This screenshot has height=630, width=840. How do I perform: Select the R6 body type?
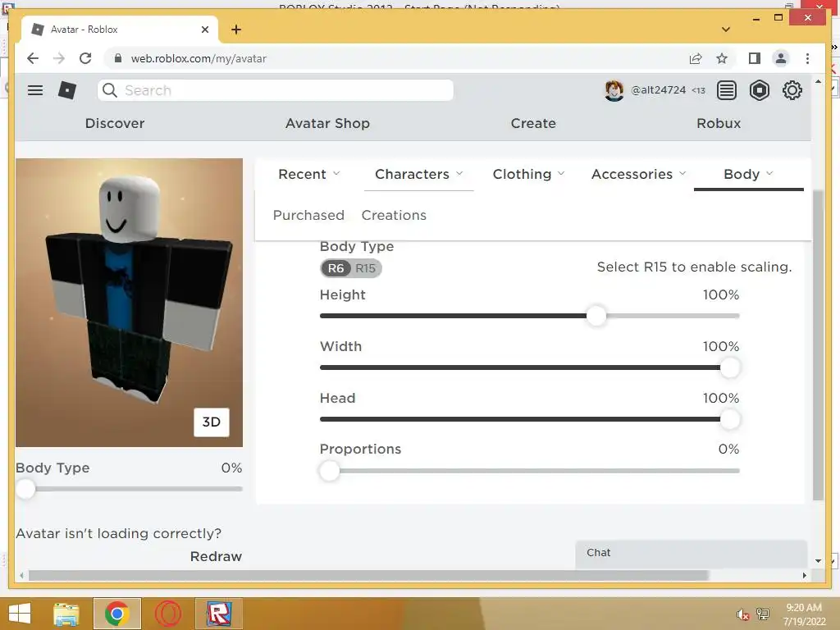[336, 268]
